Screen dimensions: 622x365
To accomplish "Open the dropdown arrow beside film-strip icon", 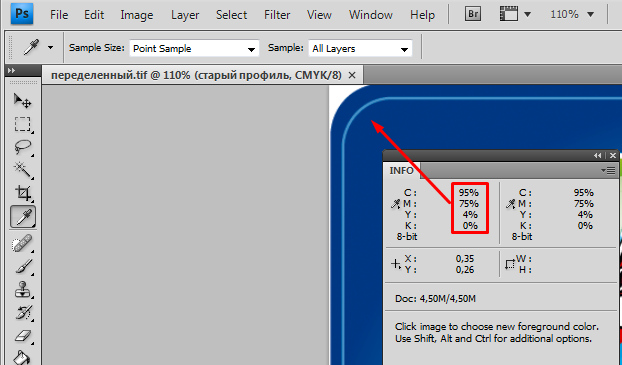I will pos(528,15).
